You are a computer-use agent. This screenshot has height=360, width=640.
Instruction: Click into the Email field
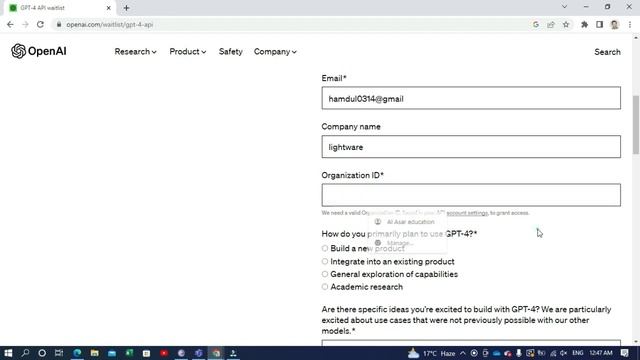[471, 98]
